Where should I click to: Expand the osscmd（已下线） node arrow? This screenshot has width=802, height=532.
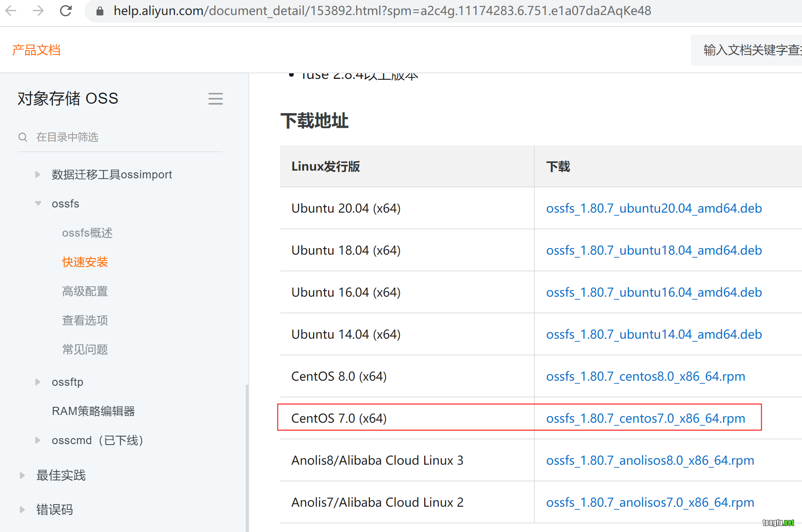coord(38,440)
